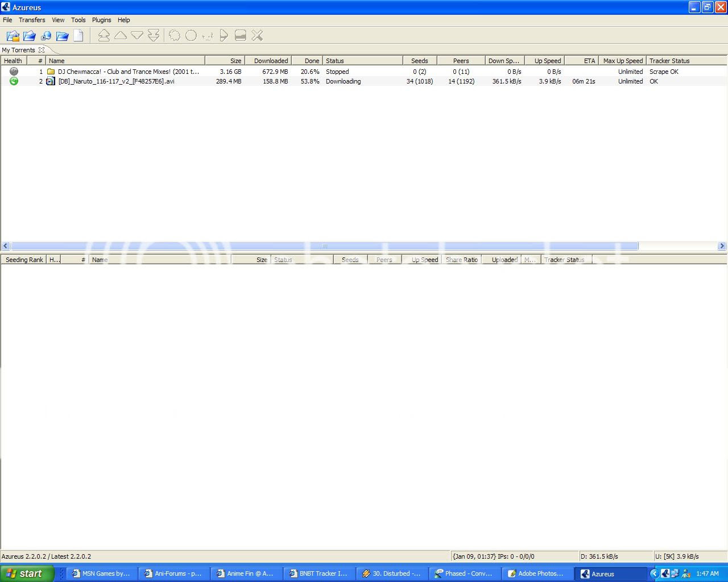Click the D: 361.5 kB/s status bar field
The height and width of the screenshot is (582, 728).
[x=616, y=556]
